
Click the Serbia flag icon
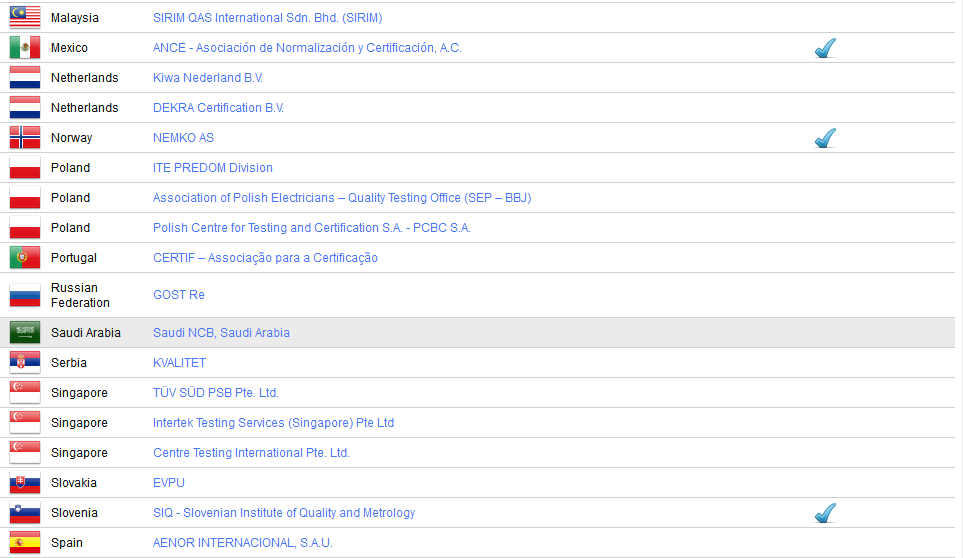tap(25, 362)
